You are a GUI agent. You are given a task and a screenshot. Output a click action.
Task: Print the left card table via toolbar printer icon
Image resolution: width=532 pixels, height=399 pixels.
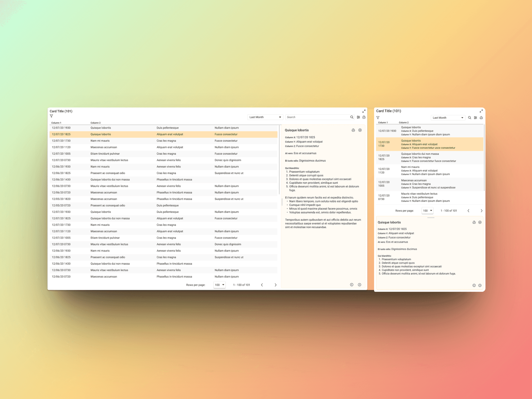coord(364,117)
